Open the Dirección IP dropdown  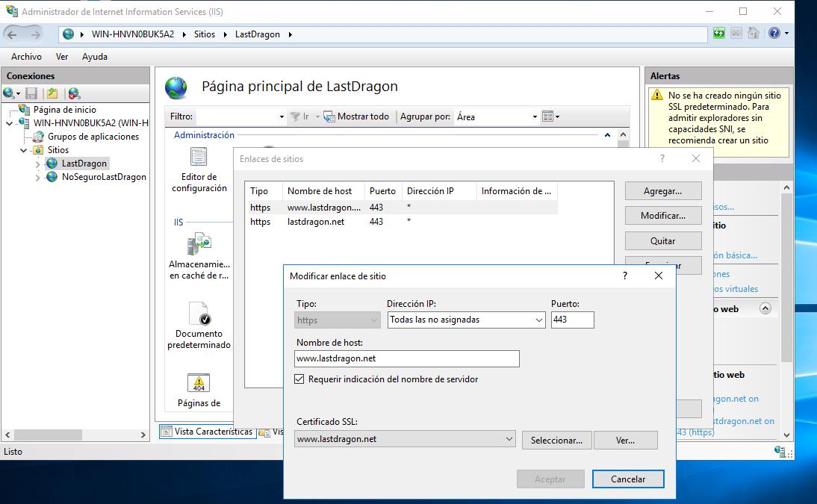pyautogui.click(x=467, y=320)
